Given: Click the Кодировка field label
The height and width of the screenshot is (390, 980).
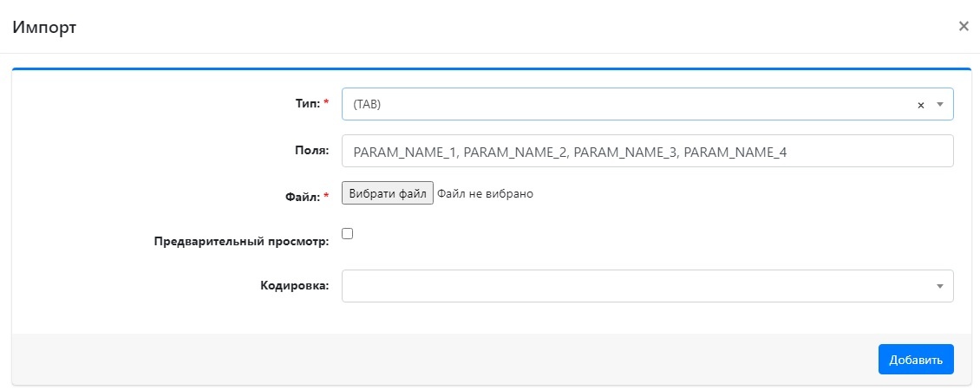Looking at the screenshot, I should point(294,286).
